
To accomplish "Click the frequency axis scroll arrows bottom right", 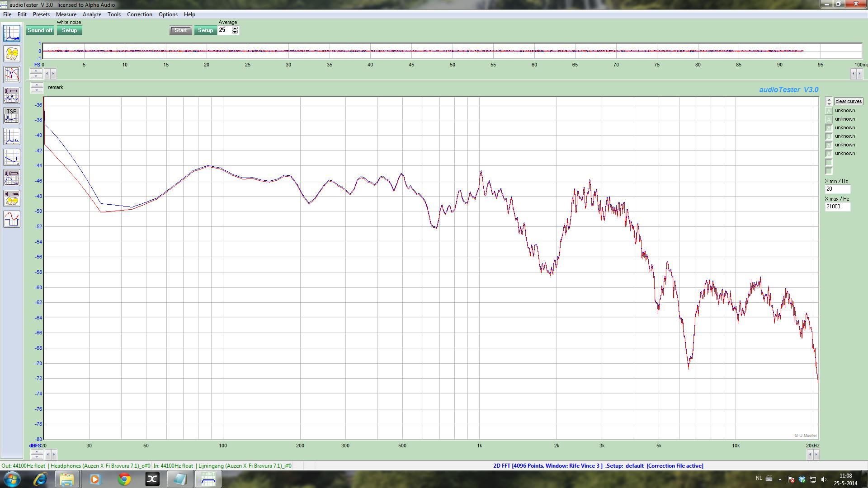I will [813, 455].
